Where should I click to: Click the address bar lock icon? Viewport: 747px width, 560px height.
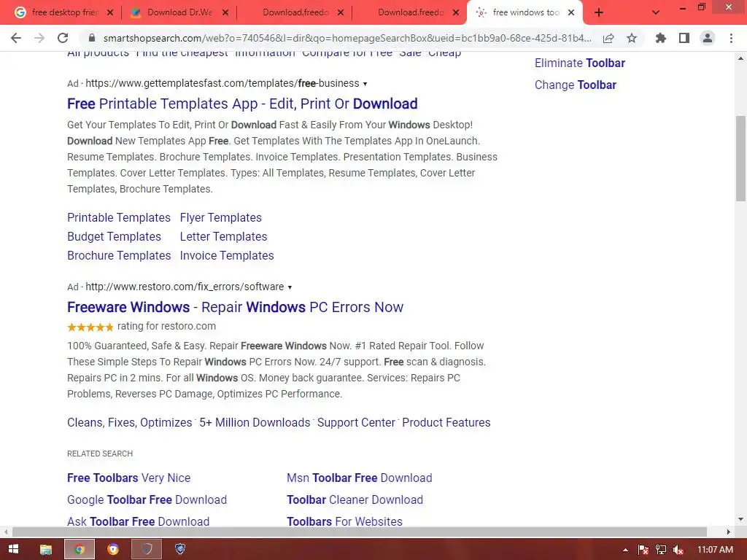tap(92, 38)
